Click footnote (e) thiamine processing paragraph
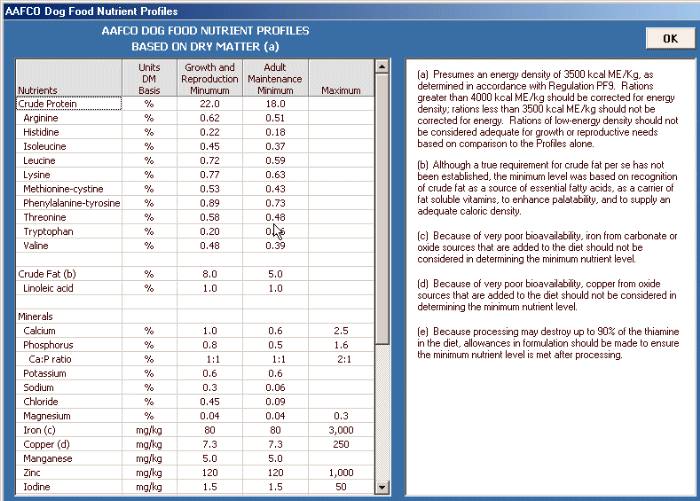The width and height of the screenshot is (700, 501). (x=548, y=343)
